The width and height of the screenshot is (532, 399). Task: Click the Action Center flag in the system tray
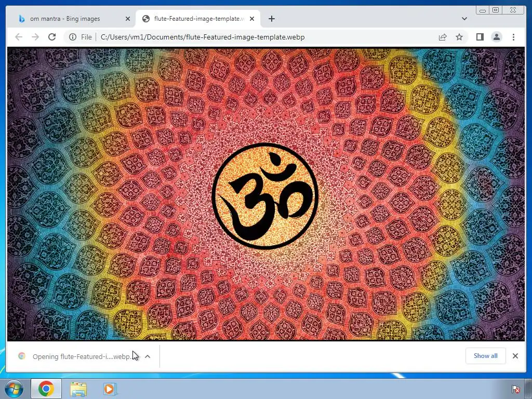[516, 389]
